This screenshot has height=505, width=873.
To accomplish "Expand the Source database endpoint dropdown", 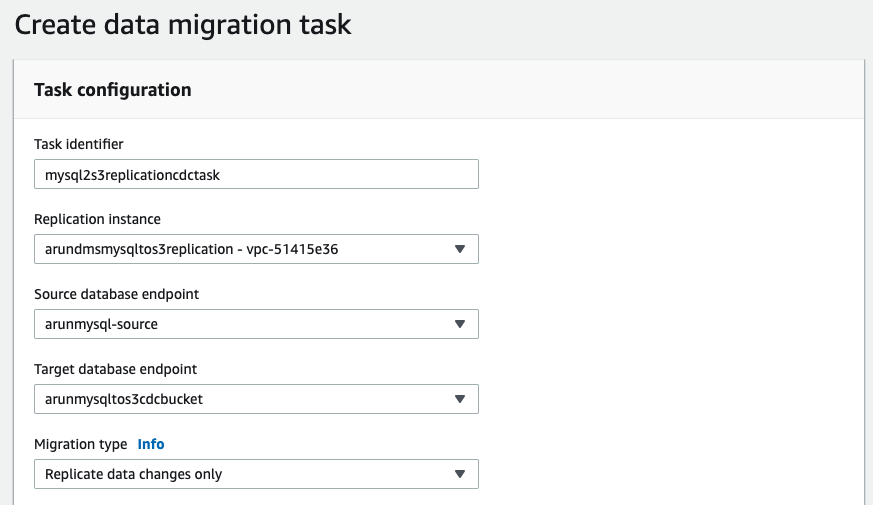I will (x=255, y=324).
